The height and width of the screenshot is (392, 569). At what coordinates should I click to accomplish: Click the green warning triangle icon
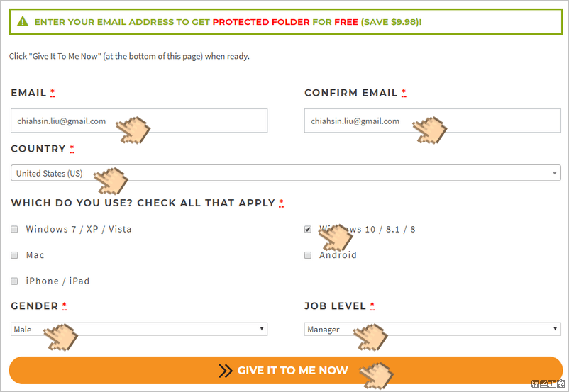(x=23, y=21)
